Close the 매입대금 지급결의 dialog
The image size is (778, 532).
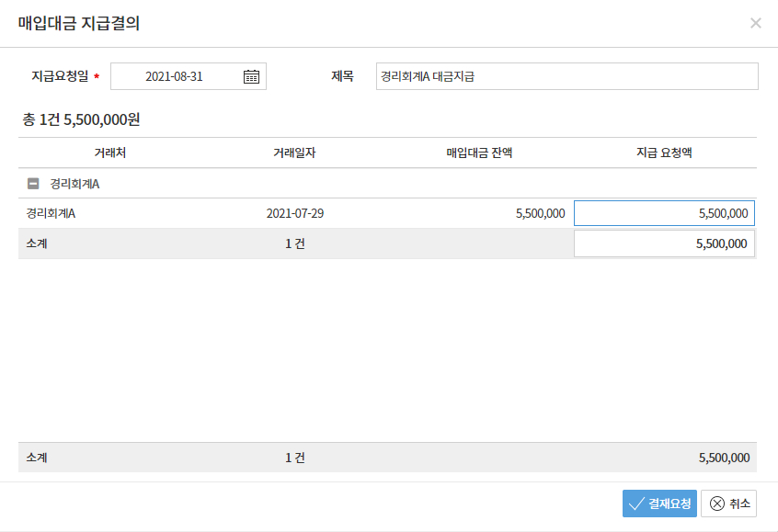point(755,23)
